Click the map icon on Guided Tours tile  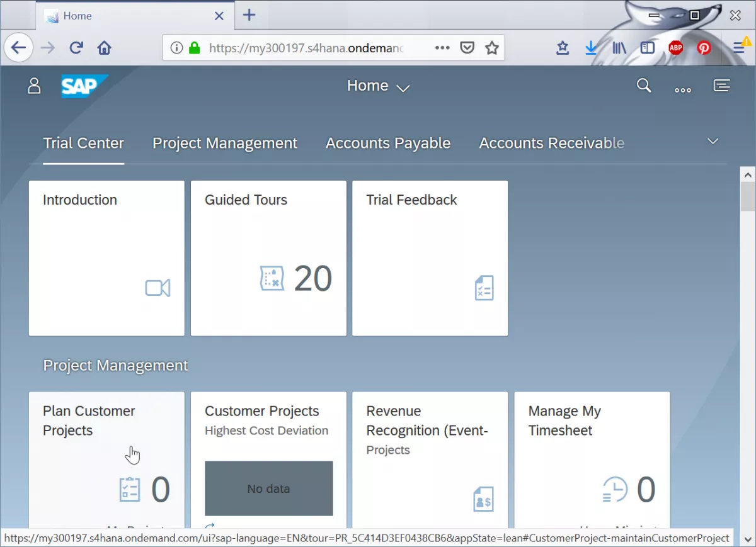[272, 278]
